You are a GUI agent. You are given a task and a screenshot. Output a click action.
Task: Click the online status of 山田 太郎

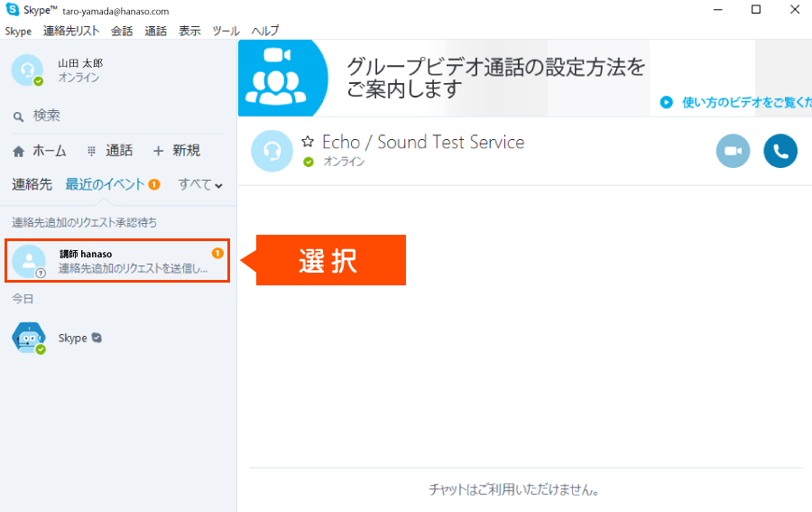click(x=38, y=81)
